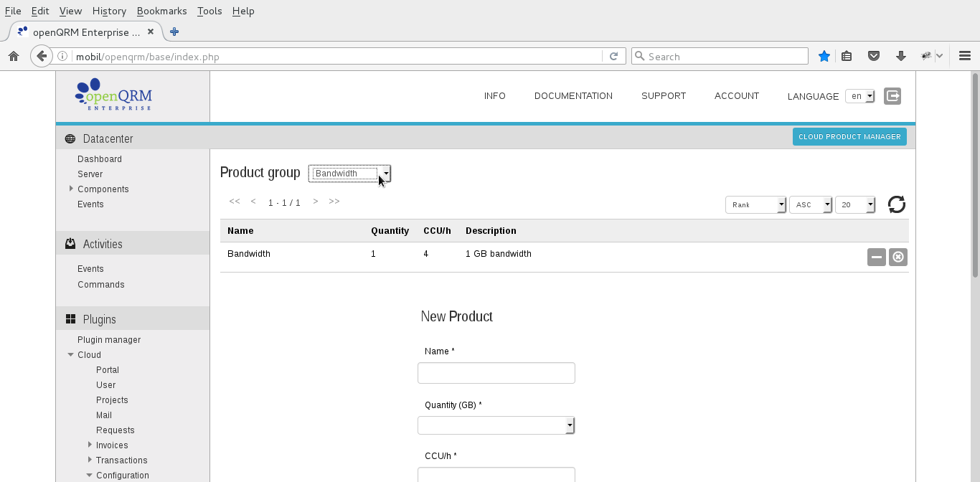Click the CCU/h input field

pos(496,475)
